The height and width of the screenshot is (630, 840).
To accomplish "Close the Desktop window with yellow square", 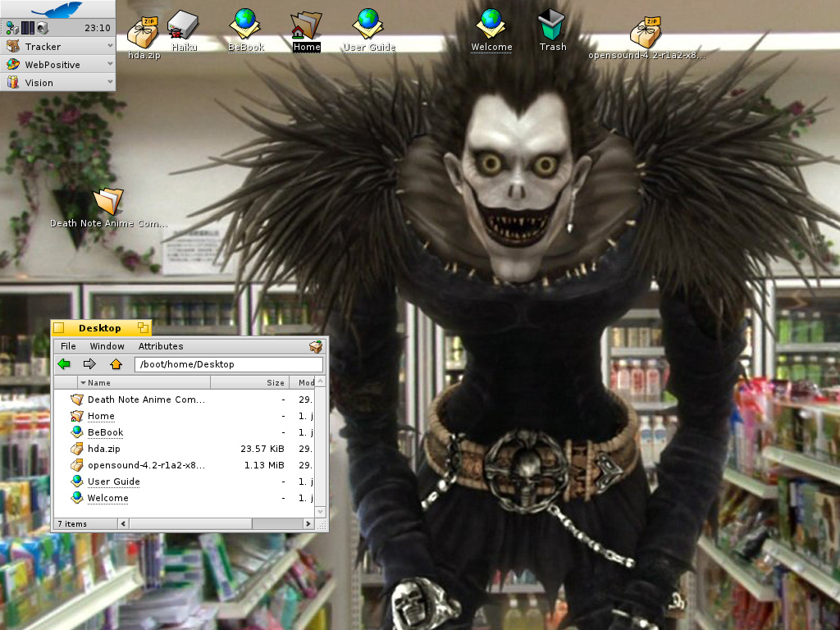I will (59, 328).
